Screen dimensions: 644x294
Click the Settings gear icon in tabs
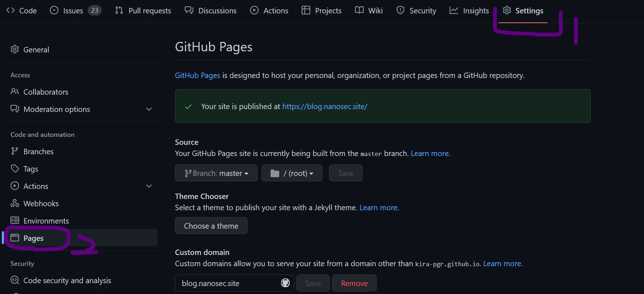pos(507,10)
